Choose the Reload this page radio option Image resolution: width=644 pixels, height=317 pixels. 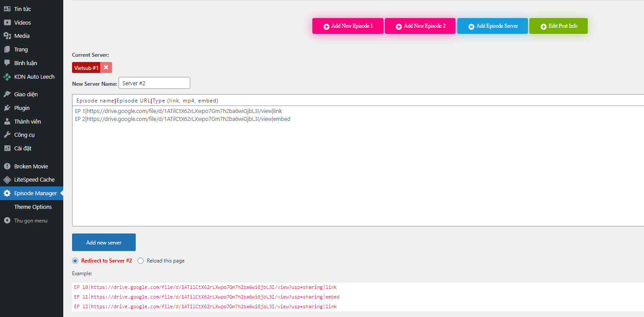(x=141, y=261)
